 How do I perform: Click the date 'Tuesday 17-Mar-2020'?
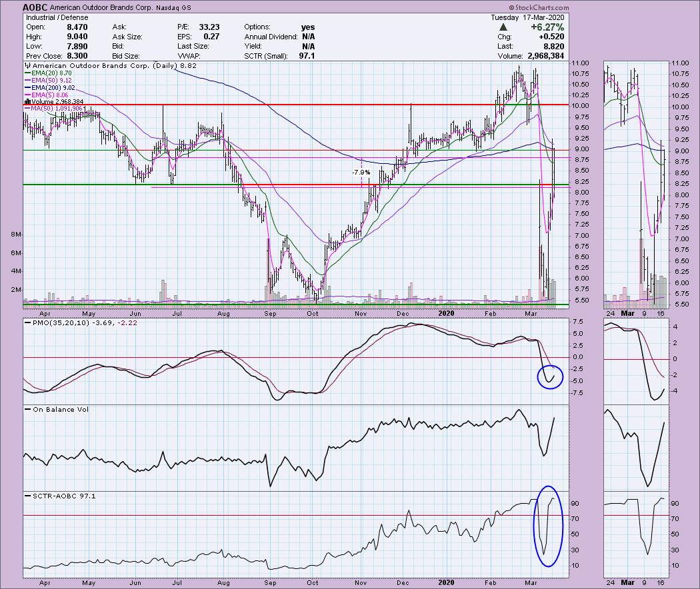pyautogui.click(x=527, y=17)
